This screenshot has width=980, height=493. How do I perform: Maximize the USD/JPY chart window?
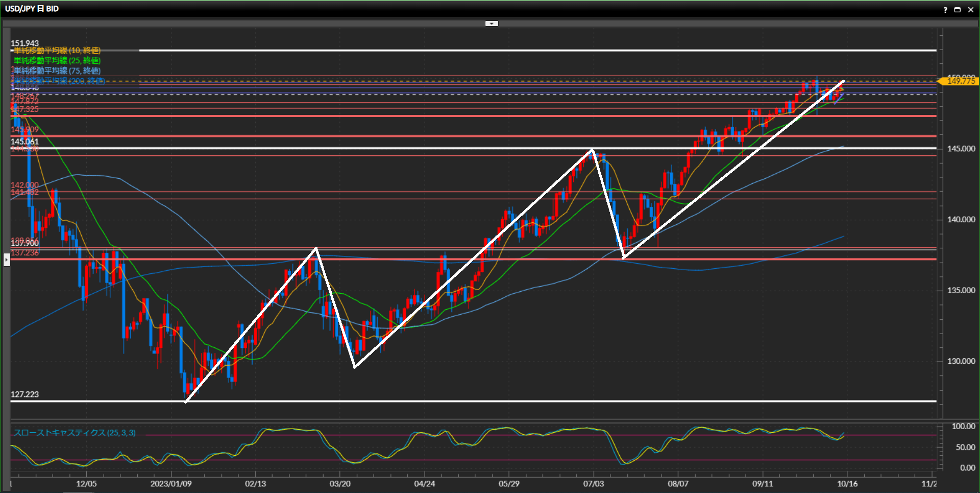click(958, 10)
